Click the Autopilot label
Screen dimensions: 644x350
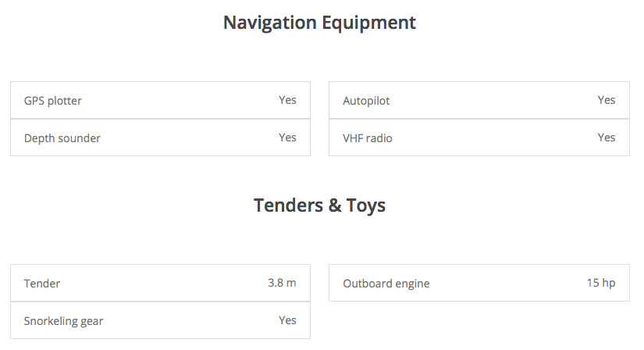click(x=366, y=101)
